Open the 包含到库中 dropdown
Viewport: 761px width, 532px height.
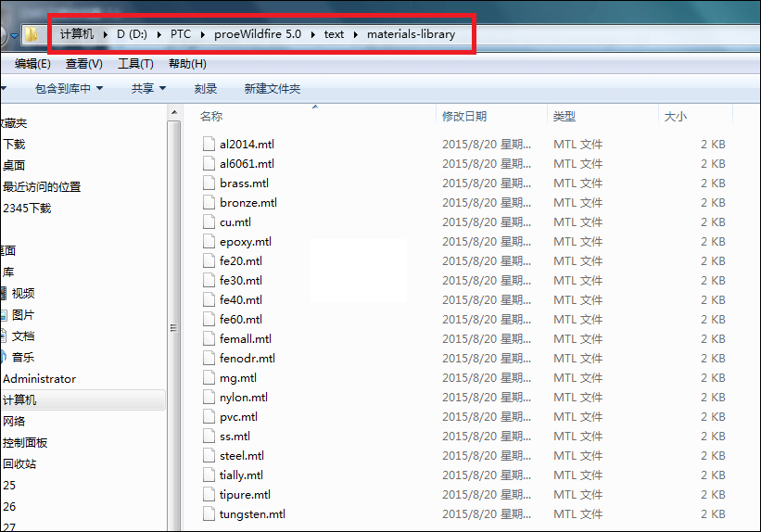(69, 88)
